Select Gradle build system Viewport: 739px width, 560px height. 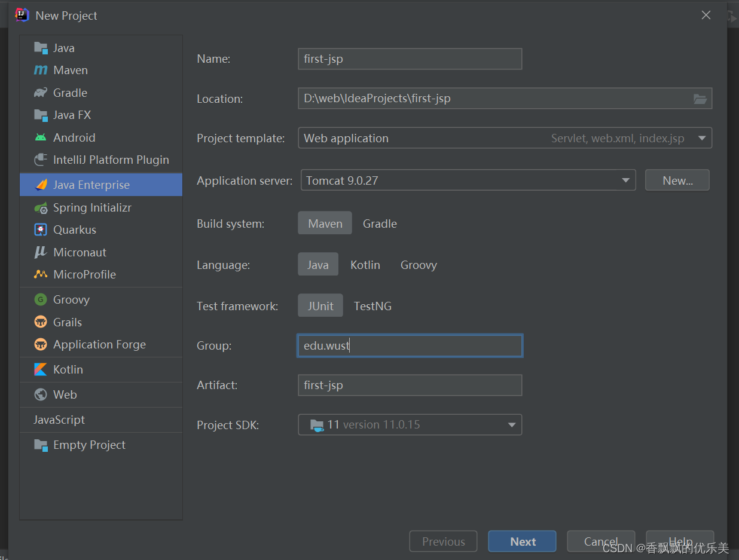(380, 224)
